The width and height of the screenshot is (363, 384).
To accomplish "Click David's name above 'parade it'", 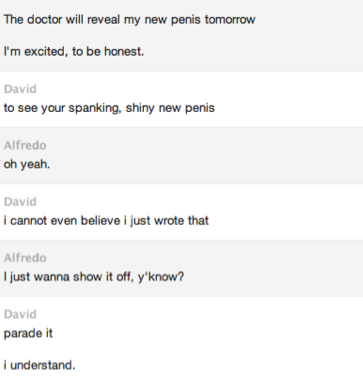I will click(x=20, y=314).
